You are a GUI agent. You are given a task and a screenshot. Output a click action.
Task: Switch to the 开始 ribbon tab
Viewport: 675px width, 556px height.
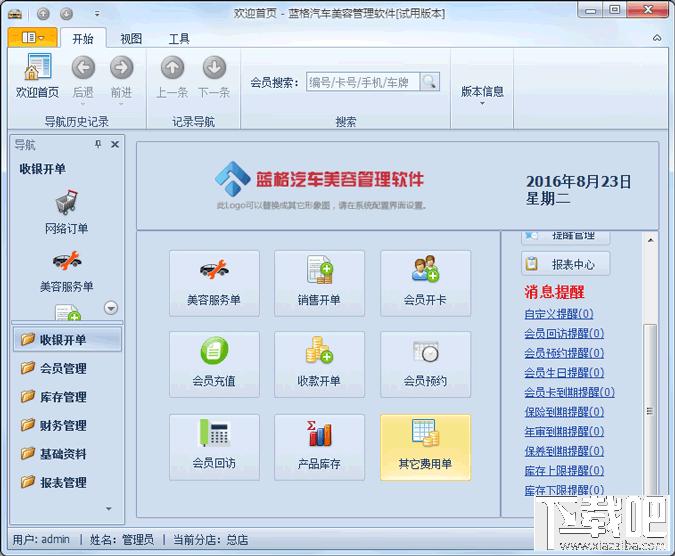83,39
